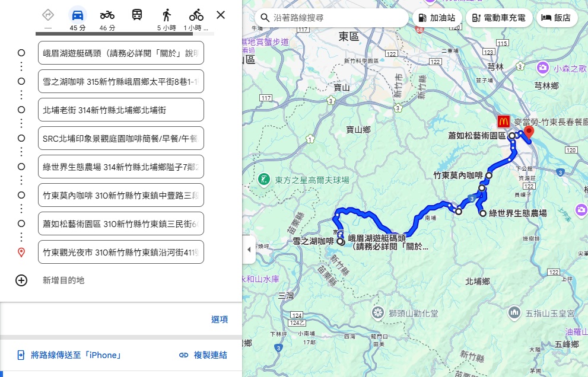Click the circle handle beside 峨眉湖遊艇碼頭
Viewport: 588px width, 377px height.
pos(21,53)
